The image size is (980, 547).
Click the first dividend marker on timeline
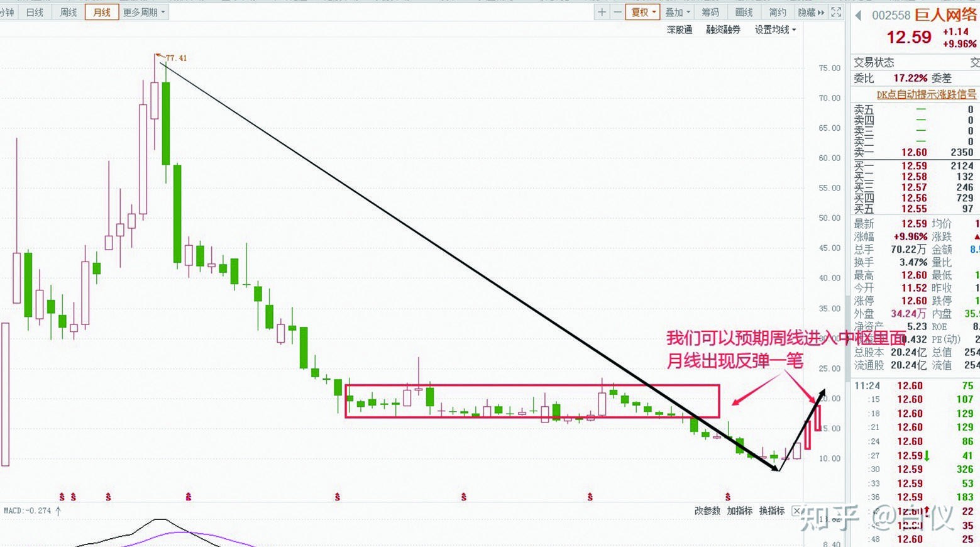click(x=62, y=497)
